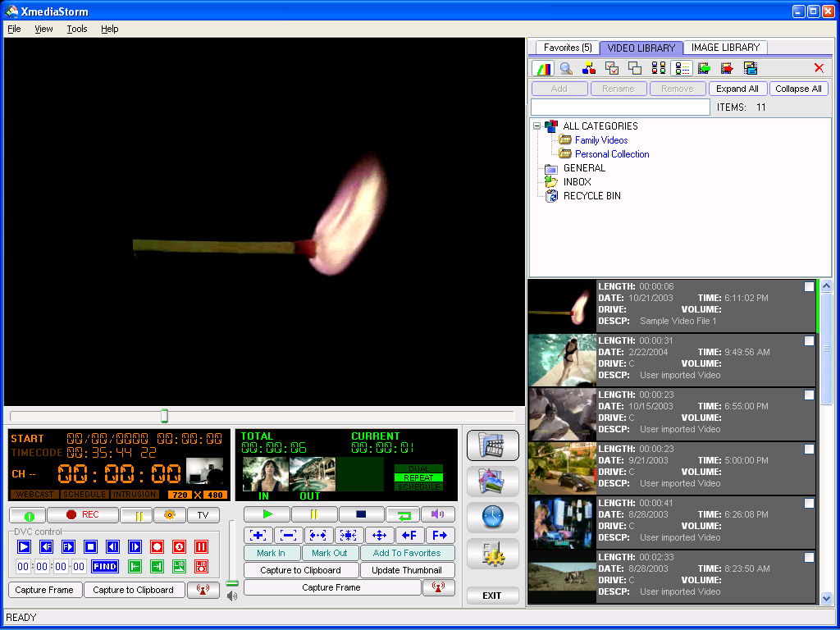840x630 pixels.
Task: Click the Expand All button
Action: tap(737, 89)
